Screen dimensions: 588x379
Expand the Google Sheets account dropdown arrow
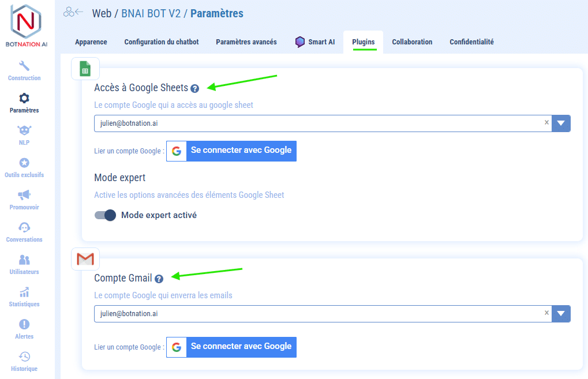pos(561,123)
